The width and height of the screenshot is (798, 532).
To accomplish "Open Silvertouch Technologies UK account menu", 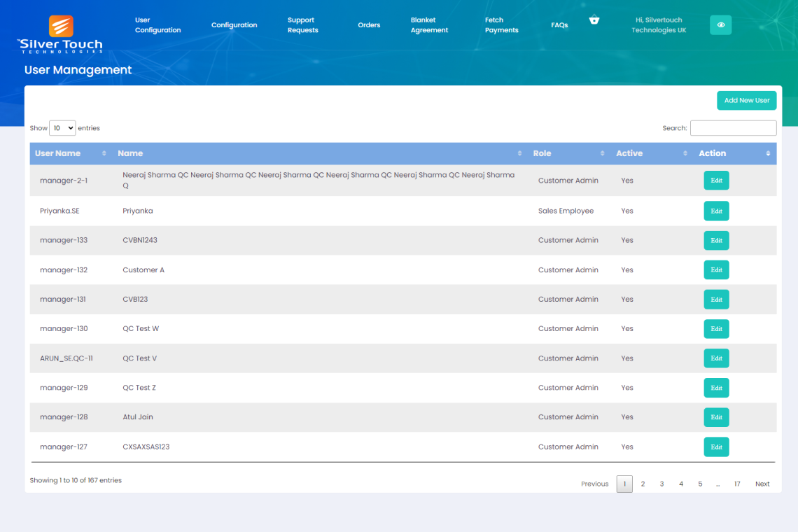I will (x=659, y=25).
